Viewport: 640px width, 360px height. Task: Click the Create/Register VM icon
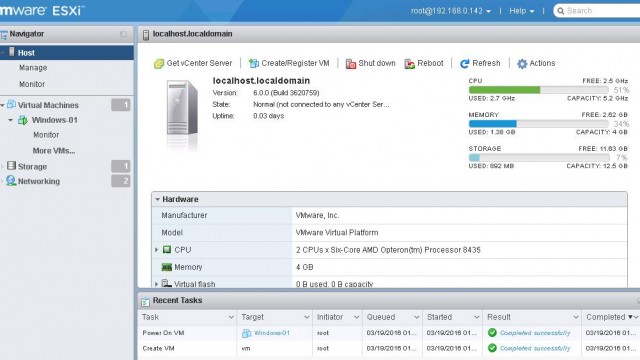point(254,63)
